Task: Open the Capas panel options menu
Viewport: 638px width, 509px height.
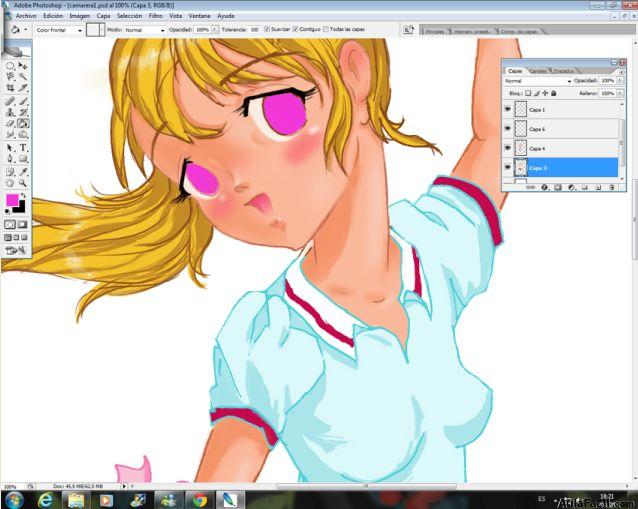Action: click(621, 72)
